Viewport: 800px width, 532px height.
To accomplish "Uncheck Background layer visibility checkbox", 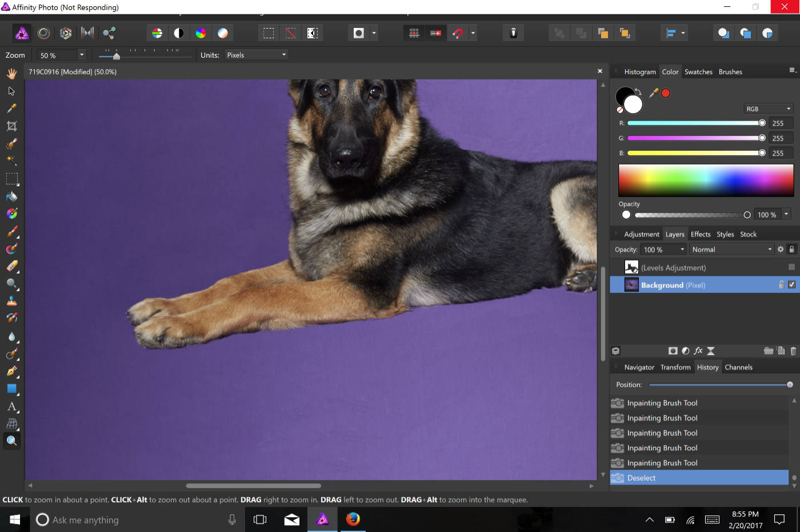I will point(791,285).
